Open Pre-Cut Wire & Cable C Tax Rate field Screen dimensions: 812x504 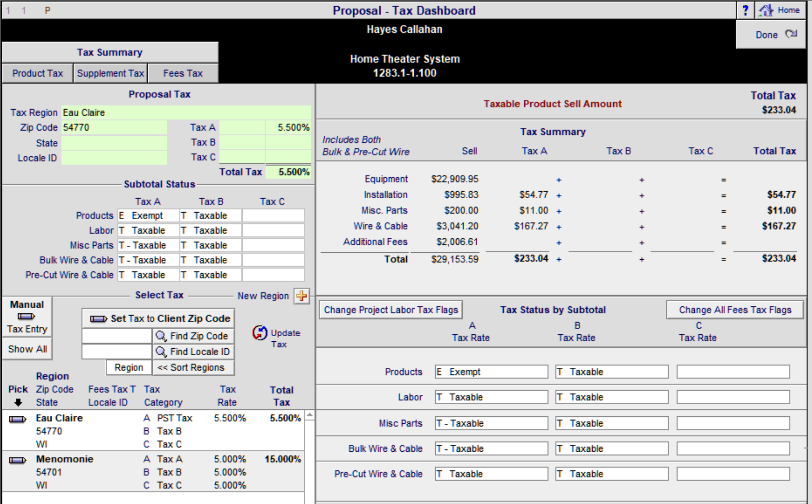pos(733,474)
